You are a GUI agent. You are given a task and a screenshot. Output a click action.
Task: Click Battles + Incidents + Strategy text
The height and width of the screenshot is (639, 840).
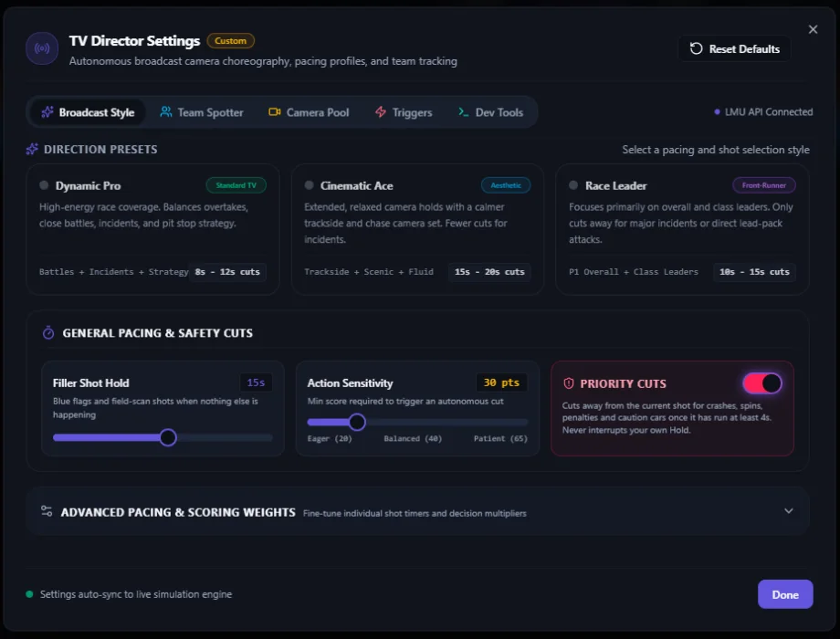pyautogui.click(x=113, y=271)
